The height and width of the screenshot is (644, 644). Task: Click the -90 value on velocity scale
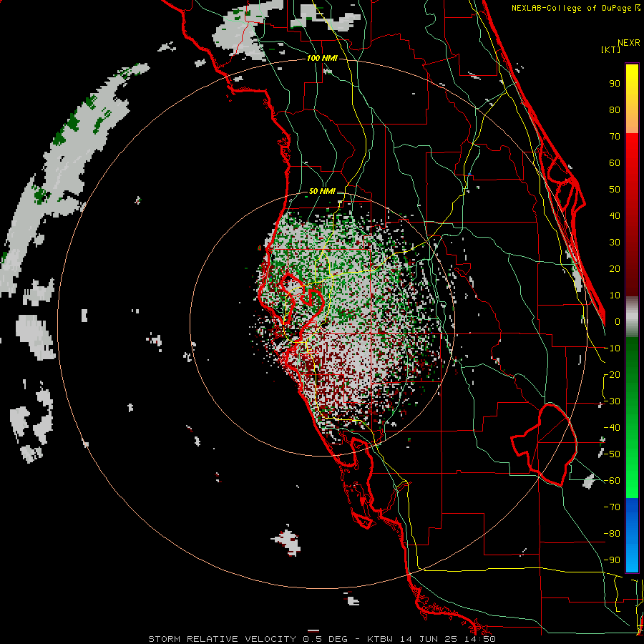click(612, 560)
